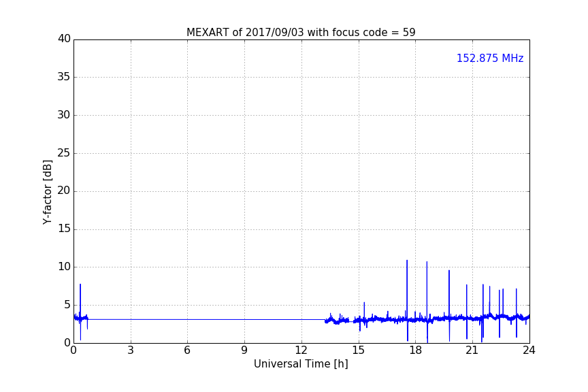The image size is (588, 392).
Task: Click the y-axis tick label 40
Action: pos(64,39)
